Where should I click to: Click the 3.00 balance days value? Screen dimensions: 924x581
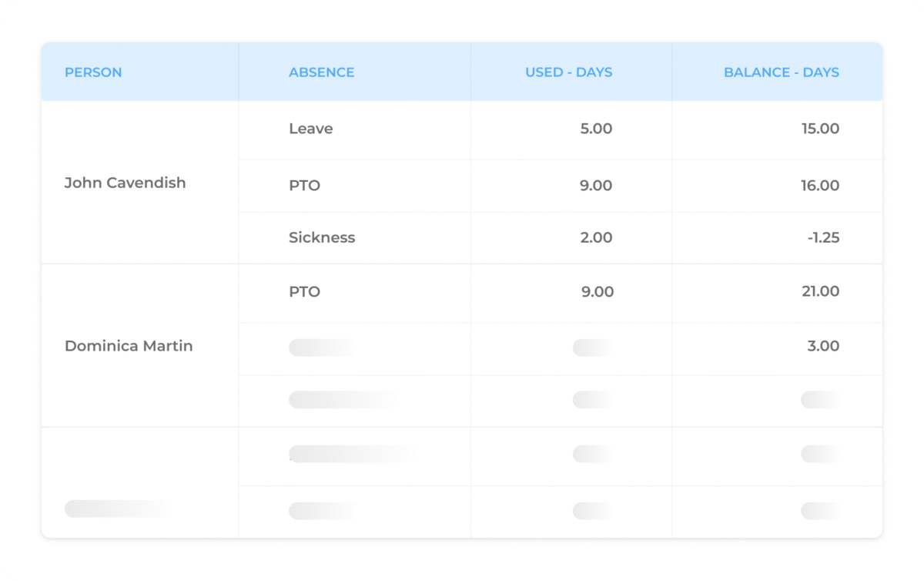point(823,346)
